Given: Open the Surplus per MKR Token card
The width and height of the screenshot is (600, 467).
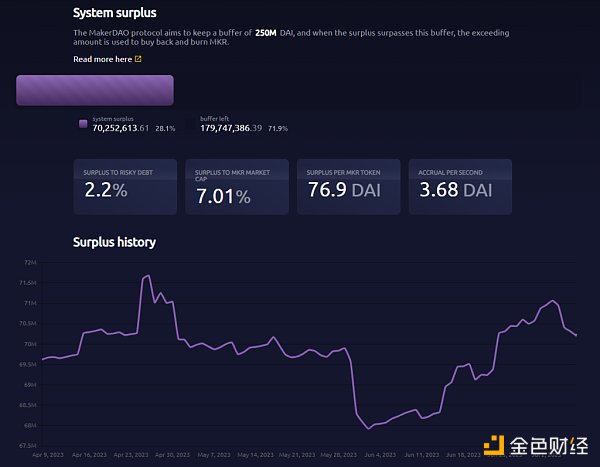Looking at the screenshot, I should [x=349, y=187].
